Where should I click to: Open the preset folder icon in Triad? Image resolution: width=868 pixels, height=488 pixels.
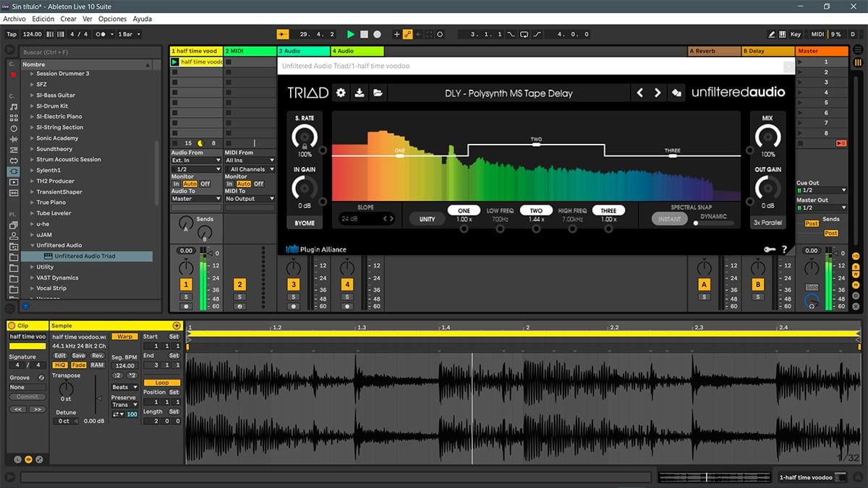coord(378,93)
